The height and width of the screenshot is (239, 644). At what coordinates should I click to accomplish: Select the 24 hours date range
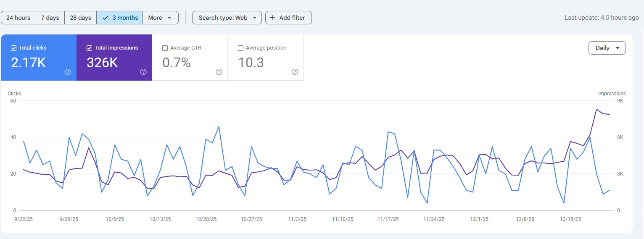pyautogui.click(x=18, y=18)
